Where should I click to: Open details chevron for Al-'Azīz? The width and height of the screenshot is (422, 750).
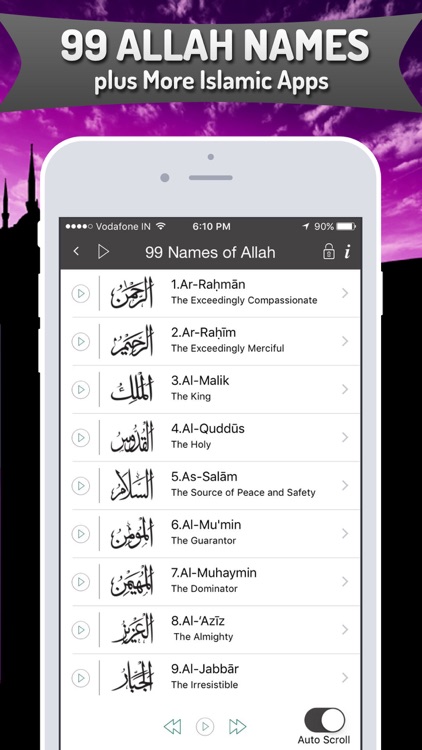345,630
